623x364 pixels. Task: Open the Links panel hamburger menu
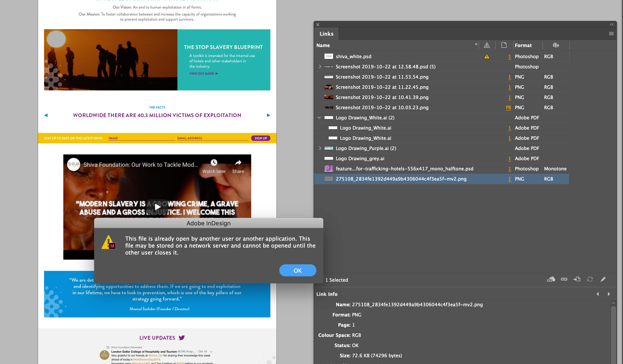pos(611,34)
